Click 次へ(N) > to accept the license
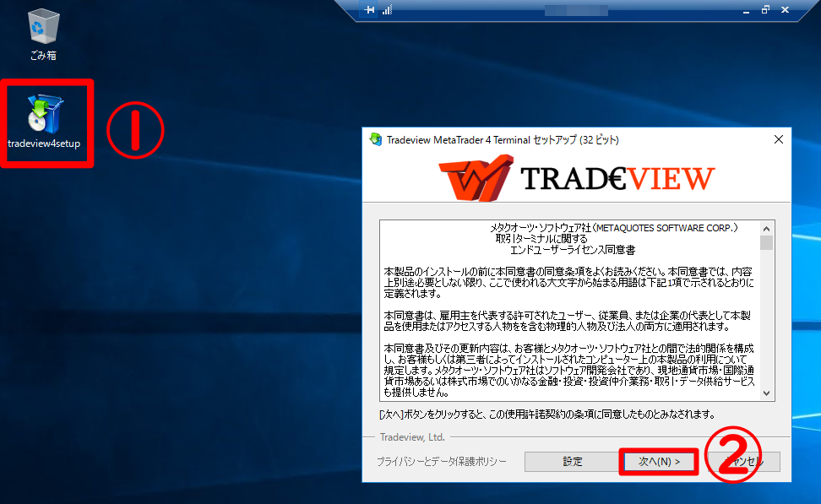Viewport: 821px width, 504px height. point(659,462)
